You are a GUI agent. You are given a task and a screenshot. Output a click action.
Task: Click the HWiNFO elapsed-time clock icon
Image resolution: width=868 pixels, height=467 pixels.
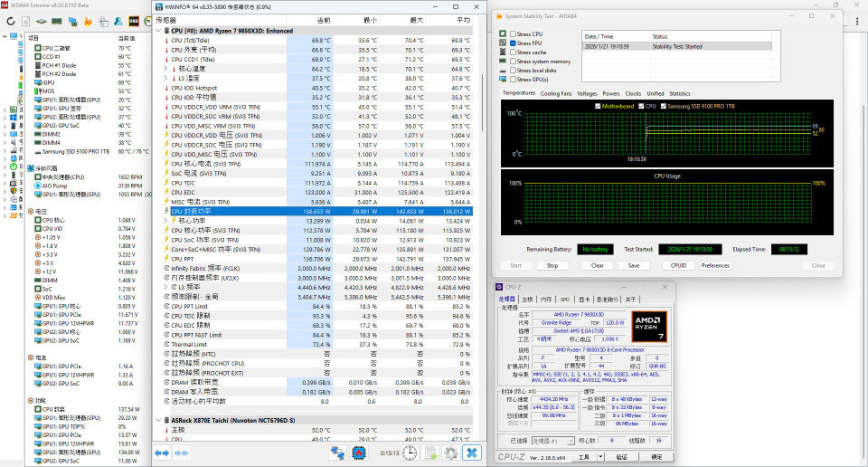(410, 452)
